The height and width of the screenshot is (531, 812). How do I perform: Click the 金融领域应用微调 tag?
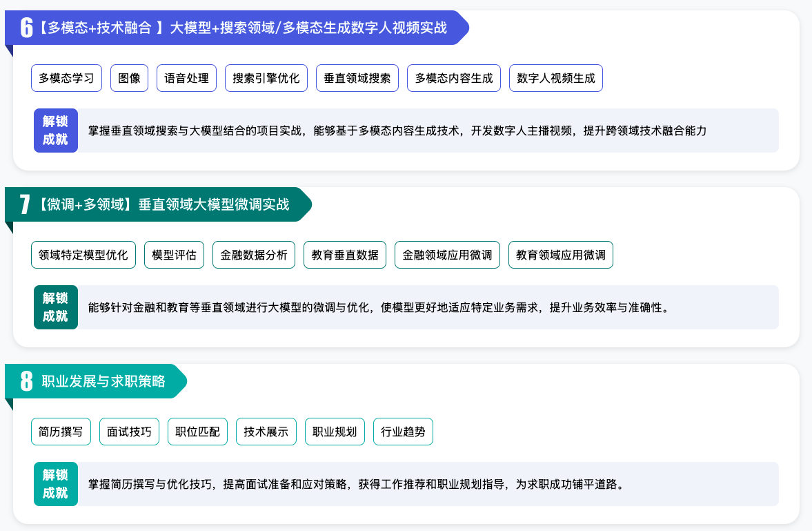[x=447, y=255]
